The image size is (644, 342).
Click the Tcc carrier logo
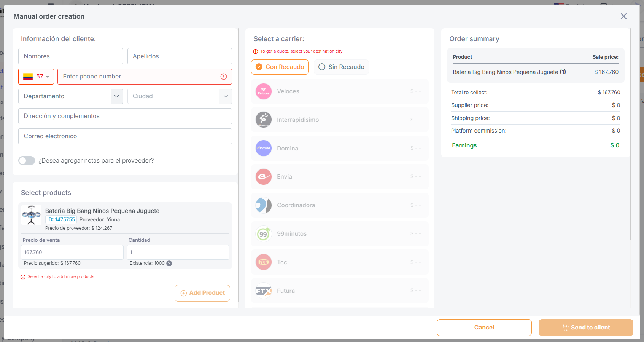pyautogui.click(x=263, y=262)
